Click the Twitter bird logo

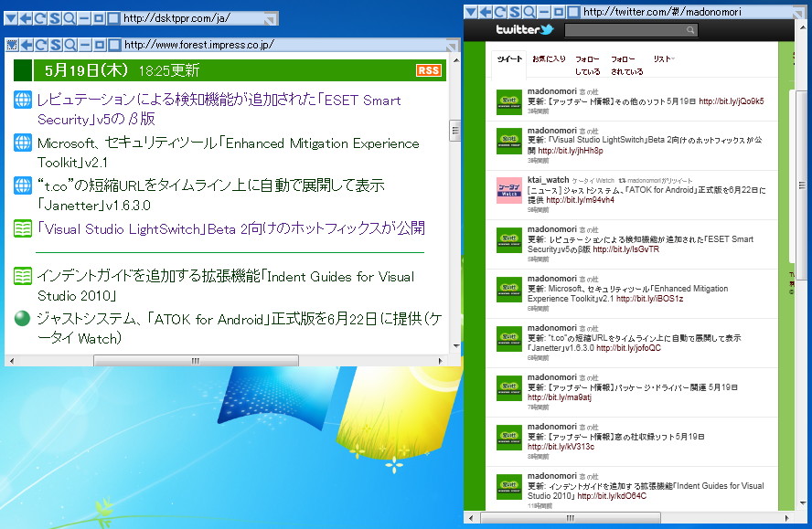point(549,28)
